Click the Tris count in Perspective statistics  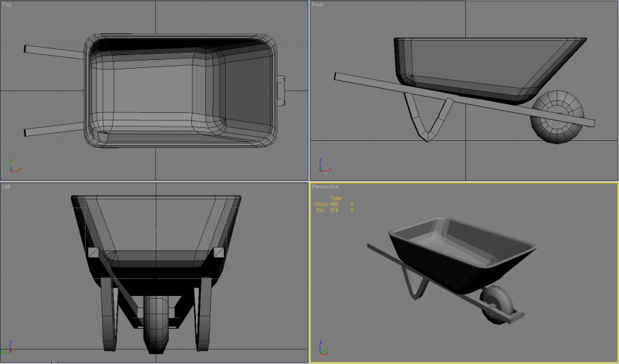point(333,210)
